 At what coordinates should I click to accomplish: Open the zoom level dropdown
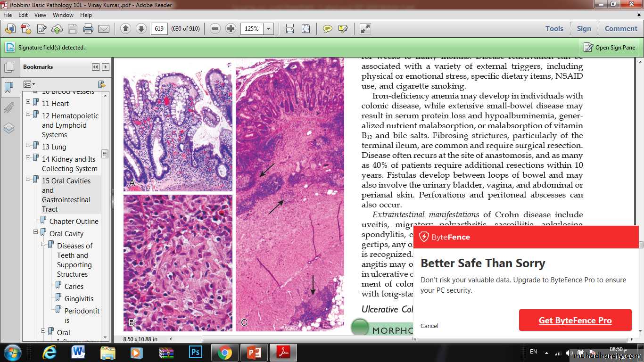tap(268, 29)
